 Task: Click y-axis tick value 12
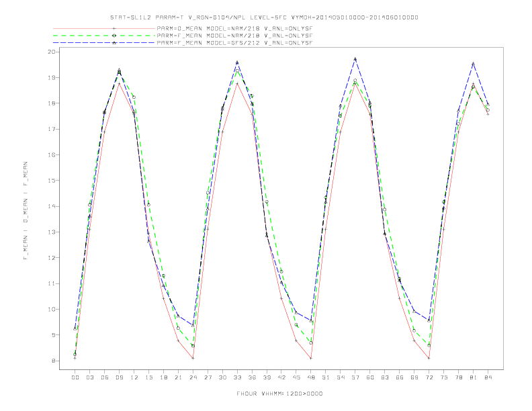51,258
